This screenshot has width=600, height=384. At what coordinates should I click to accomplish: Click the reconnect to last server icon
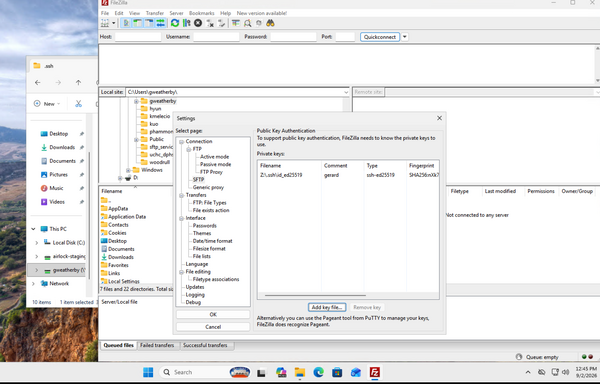(222, 23)
